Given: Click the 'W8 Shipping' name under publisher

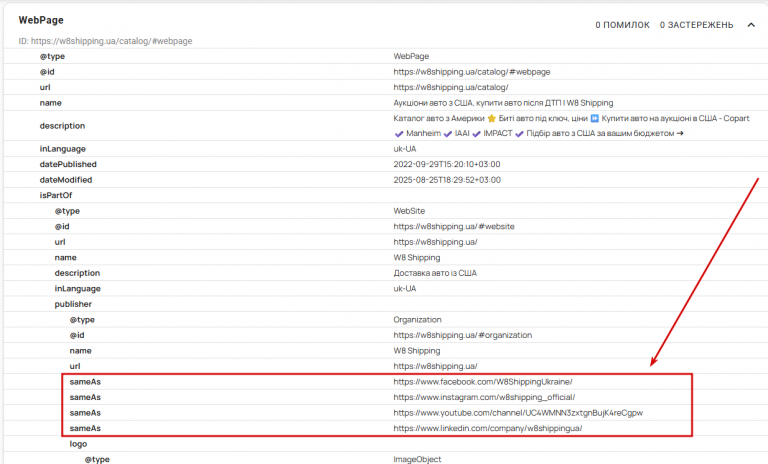Looking at the screenshot, I should pos(417,351).
